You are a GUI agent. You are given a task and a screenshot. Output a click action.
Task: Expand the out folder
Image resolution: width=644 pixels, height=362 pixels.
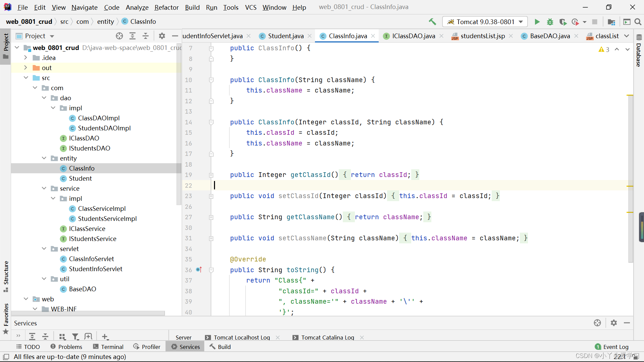pos(25,68)
